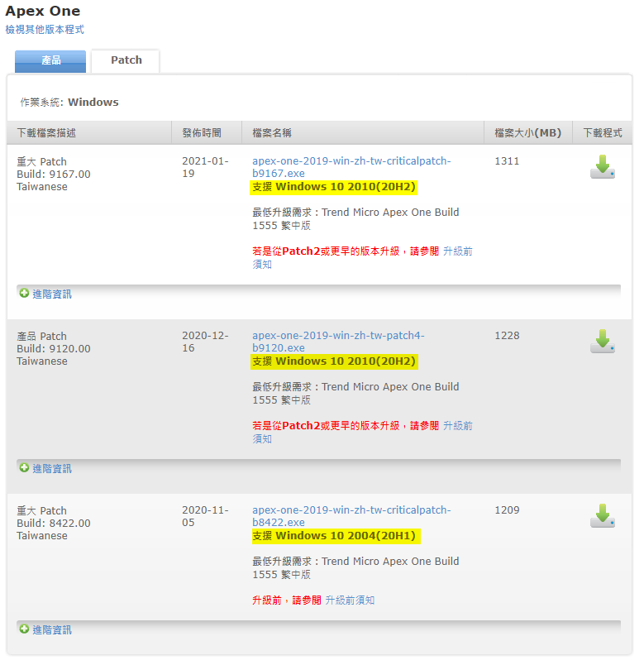Open apex-one criticalpatch-b8422.exe file link

pos(351,516)
